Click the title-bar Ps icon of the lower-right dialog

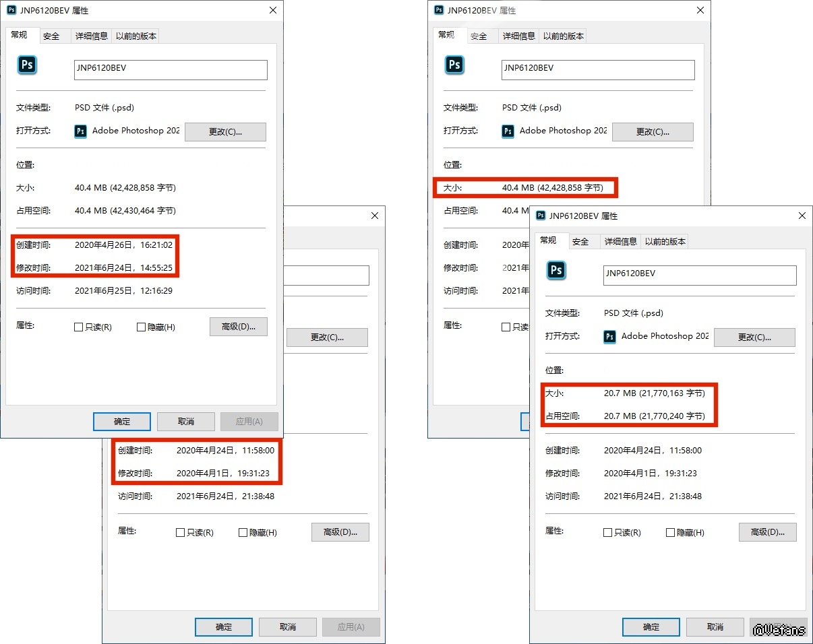pyautogui.click(x=541, y=216)
